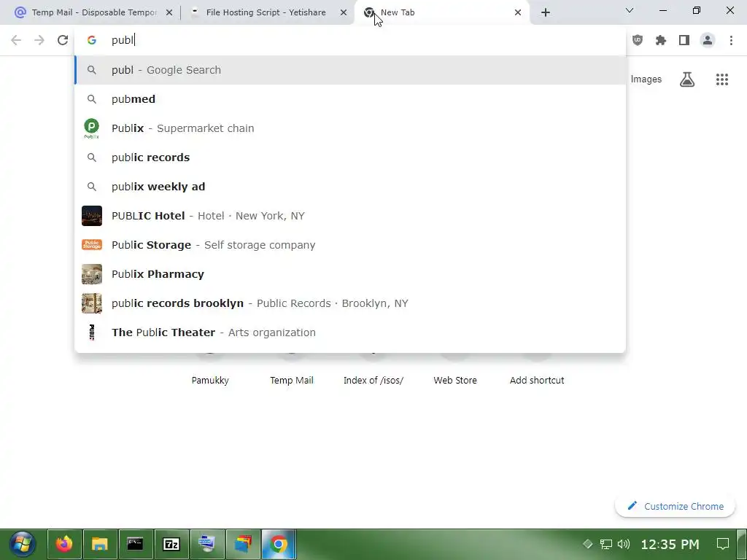Open the Windows Start button

(22, 544)
